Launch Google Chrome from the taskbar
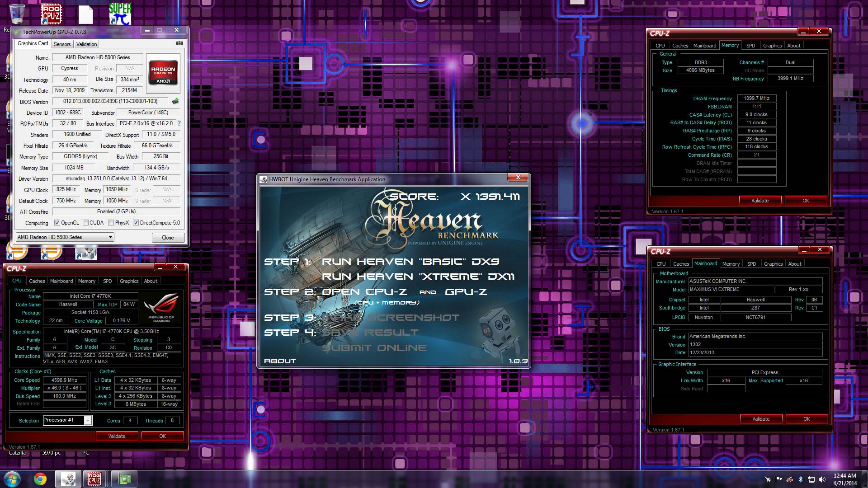868x488 pixels. [x=40, y=479]
